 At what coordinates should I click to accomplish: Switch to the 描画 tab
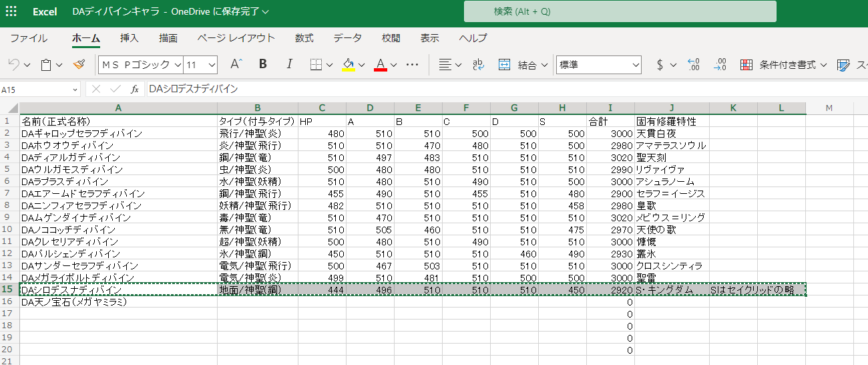[x=168, y=38]
